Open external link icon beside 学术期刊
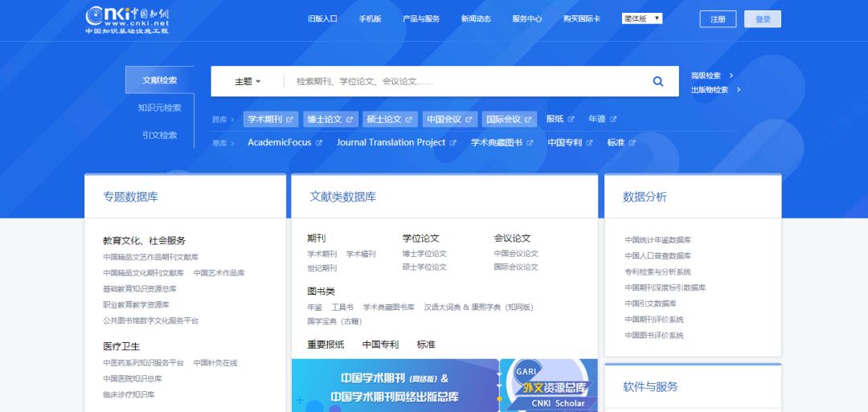Screen dimensions: 868x412 pyautogui.click(x=290, y=120)
